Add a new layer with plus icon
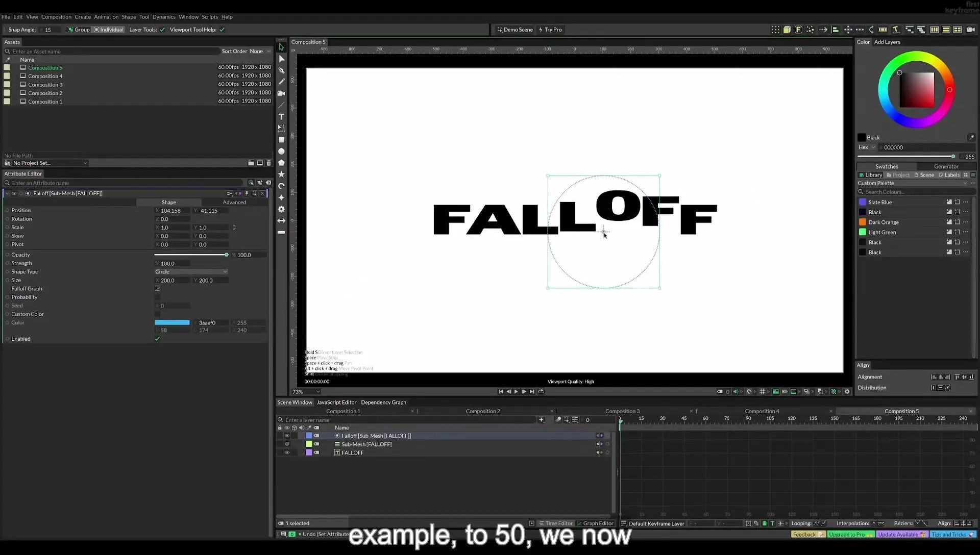980x555 pixels. point(541,420)
